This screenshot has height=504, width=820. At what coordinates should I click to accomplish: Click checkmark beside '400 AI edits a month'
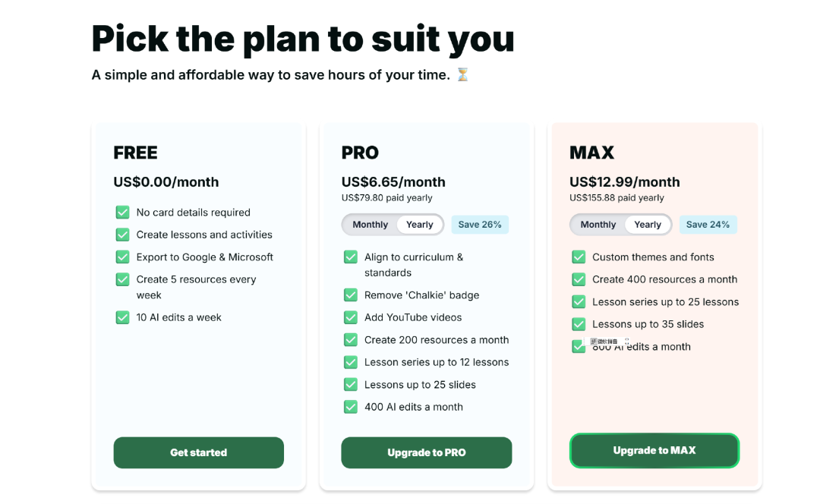(x=350, y=407)
